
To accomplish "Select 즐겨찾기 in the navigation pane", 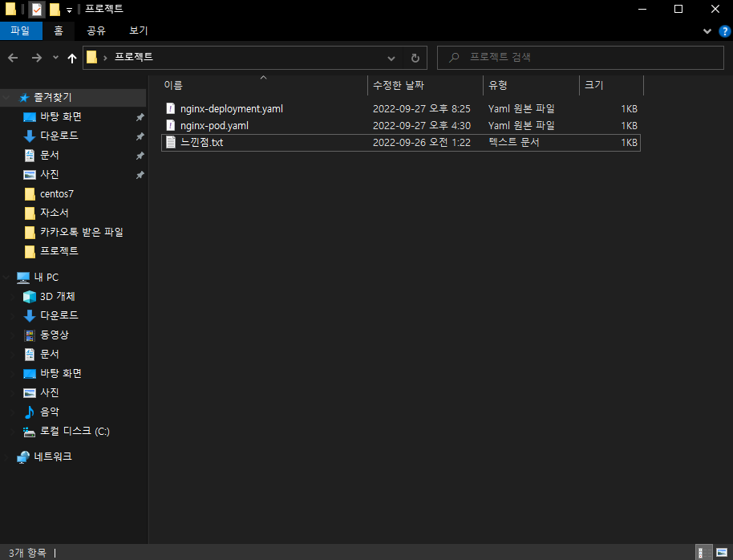I will point(53,97).
